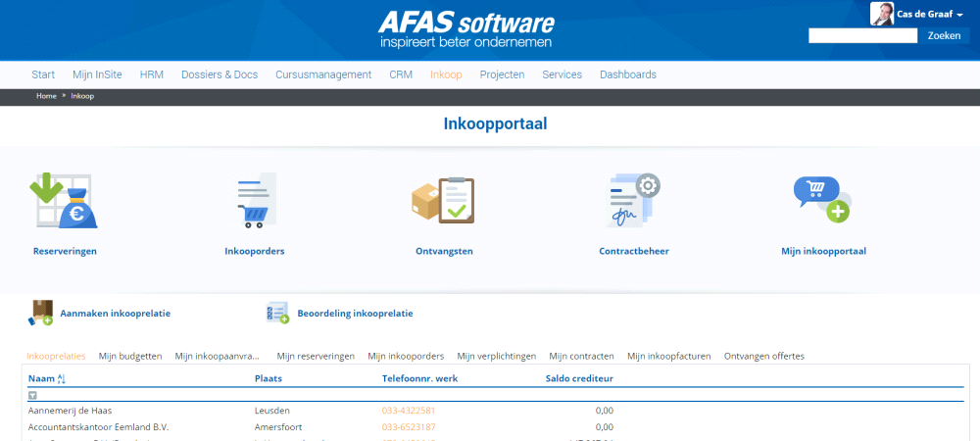Click the Saldo crediteur column header
This screenshot has width=980, height=441.
tap(579, 378)
